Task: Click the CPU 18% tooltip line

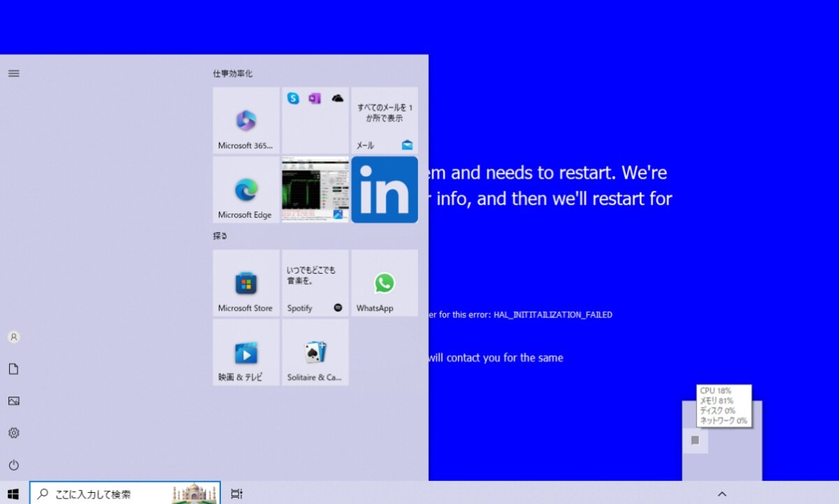Action: [x=716, y=391]
